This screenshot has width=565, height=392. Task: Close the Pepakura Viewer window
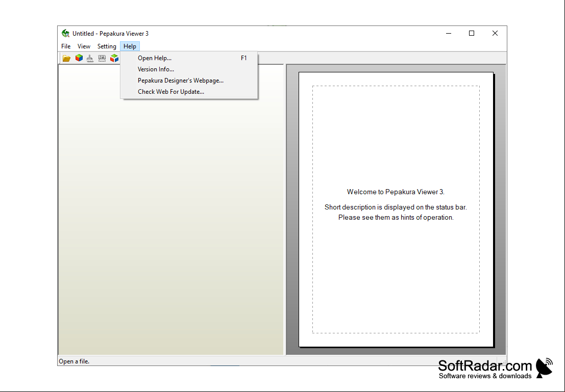(x=495, y=33)
